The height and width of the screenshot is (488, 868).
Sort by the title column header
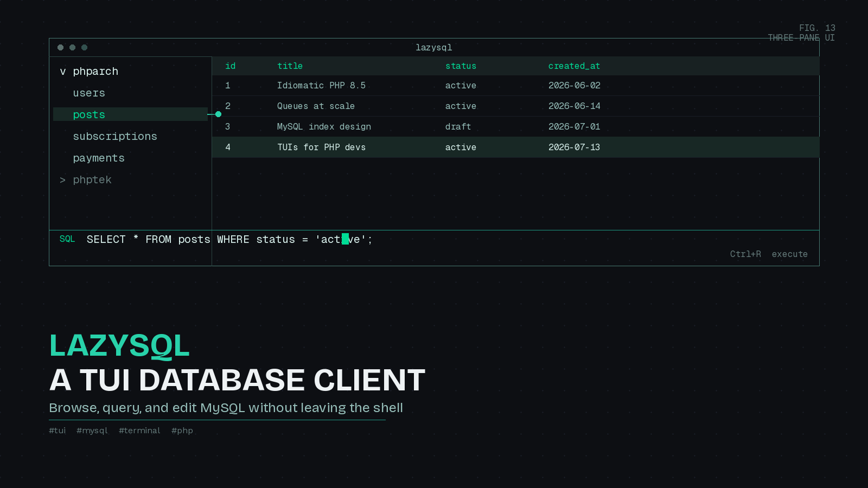click(x=290, y=66)
